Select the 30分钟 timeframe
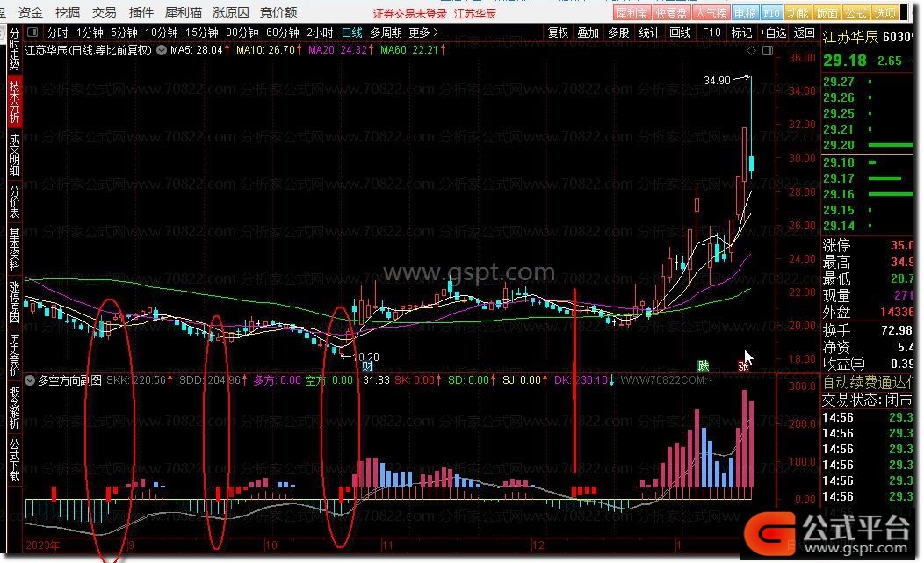The height and width of the screenshot is (563, 924). pyautogui.click(x=242, y=32)
